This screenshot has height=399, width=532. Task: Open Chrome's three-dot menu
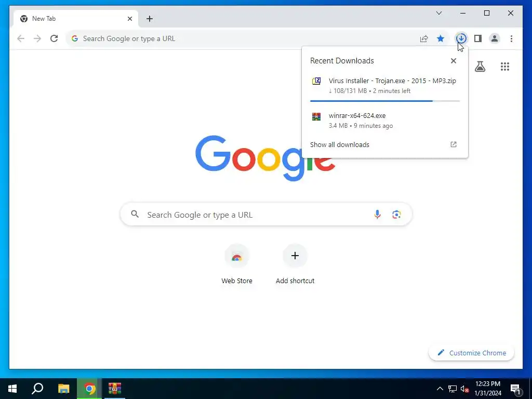[x=511, y=38]
